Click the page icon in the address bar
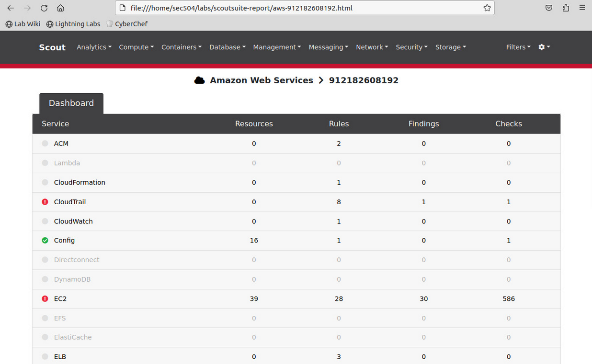 tap(123, 8)
